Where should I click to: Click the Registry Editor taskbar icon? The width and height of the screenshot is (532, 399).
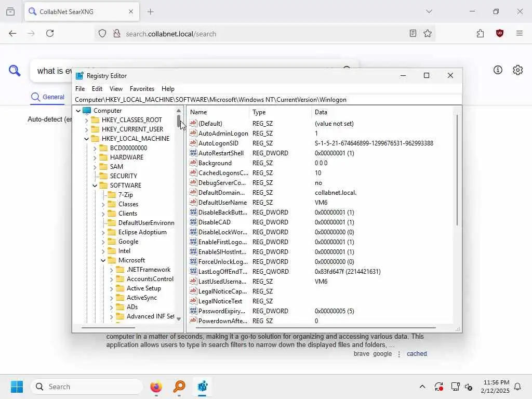click(202, 387)
